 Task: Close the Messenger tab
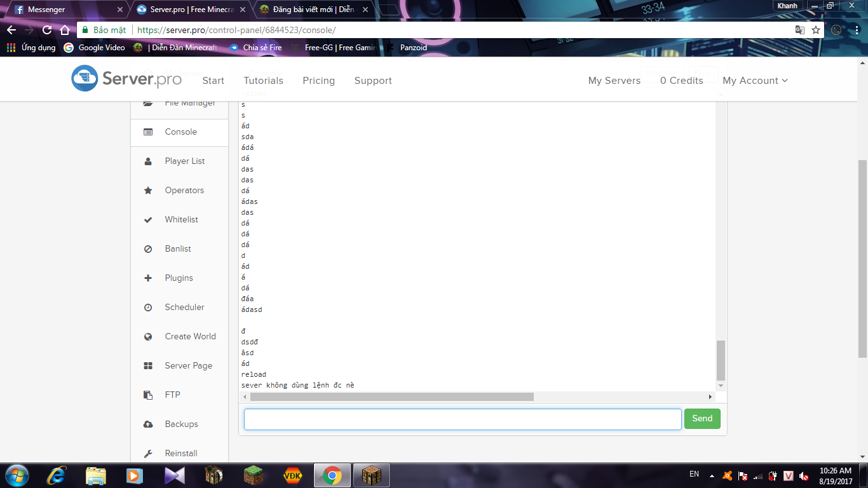pyautogui.click(x=119, y=10)
